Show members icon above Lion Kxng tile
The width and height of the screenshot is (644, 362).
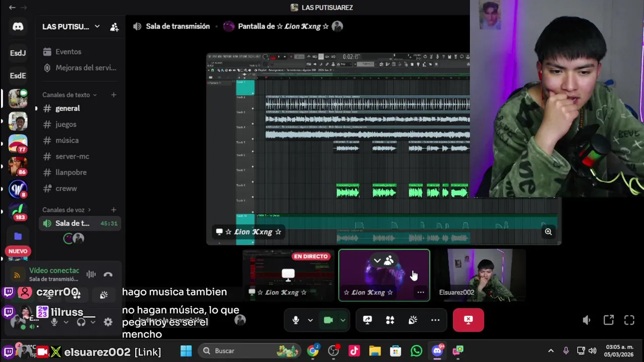(388, 260)
